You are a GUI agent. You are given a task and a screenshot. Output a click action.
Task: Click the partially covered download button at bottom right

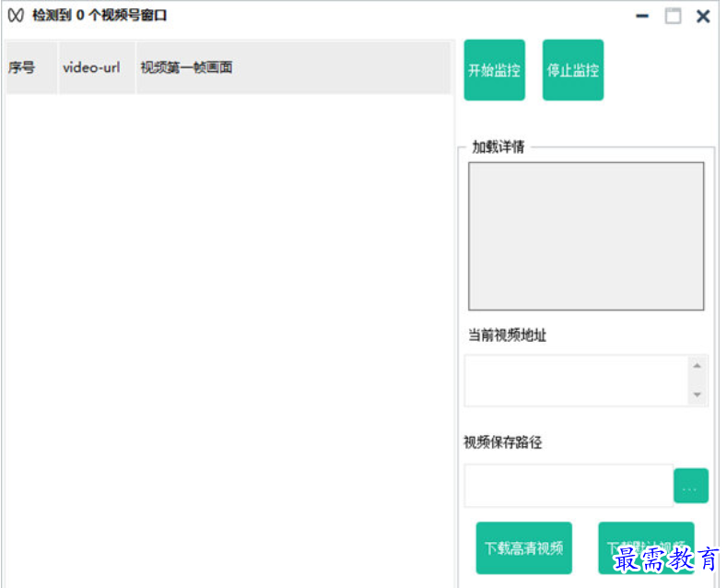click(646, 548)
